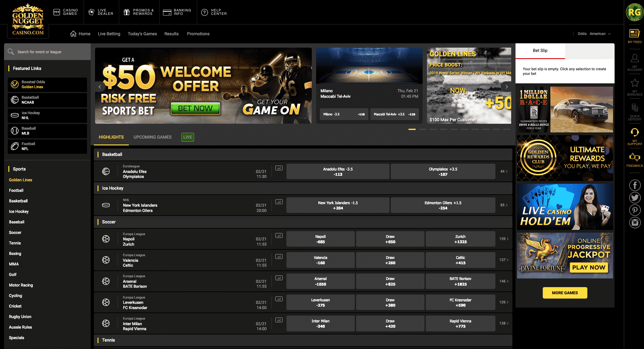Open stats icon for Anadolu Efes game
The width and height of the screenshot is (644, 349).
[x=279, y=168]
